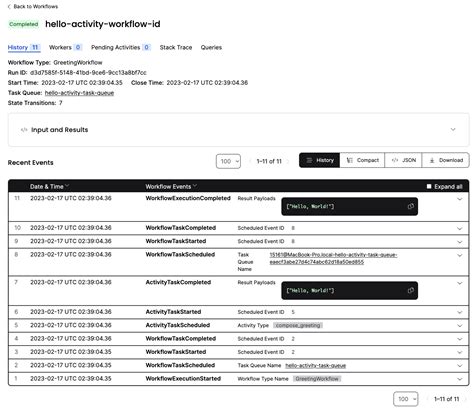Download the event history
This screenshot has width=474, height=417.
446,160
